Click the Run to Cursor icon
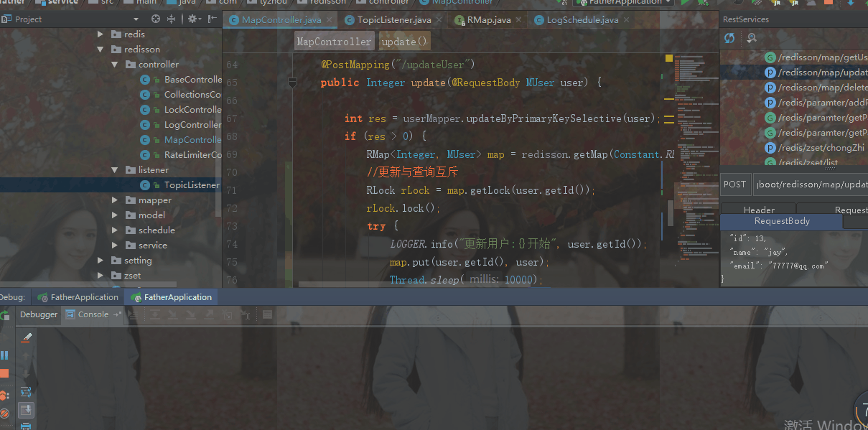 245,314
